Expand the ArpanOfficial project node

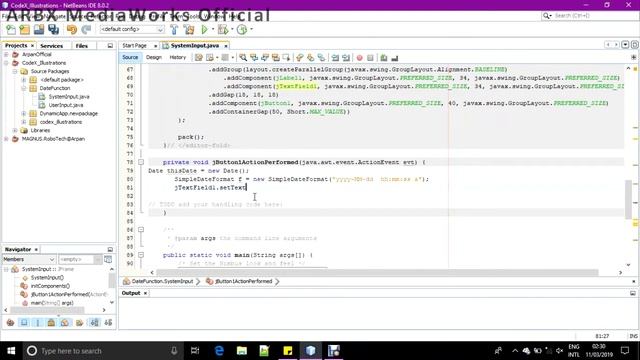[x=6, y=54]
